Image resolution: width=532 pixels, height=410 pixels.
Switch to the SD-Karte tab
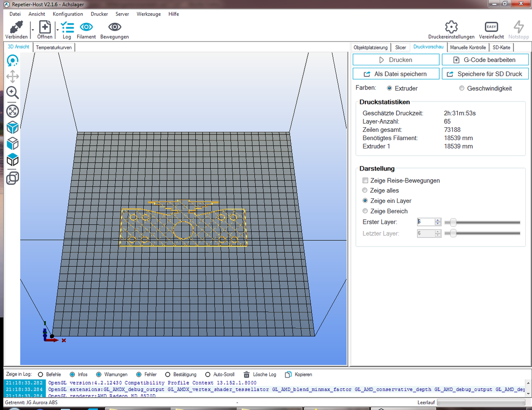[502, 47]
